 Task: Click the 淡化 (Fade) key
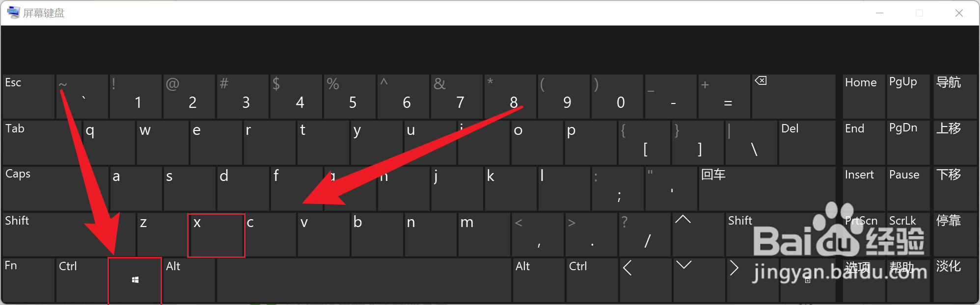pos(955,280)
